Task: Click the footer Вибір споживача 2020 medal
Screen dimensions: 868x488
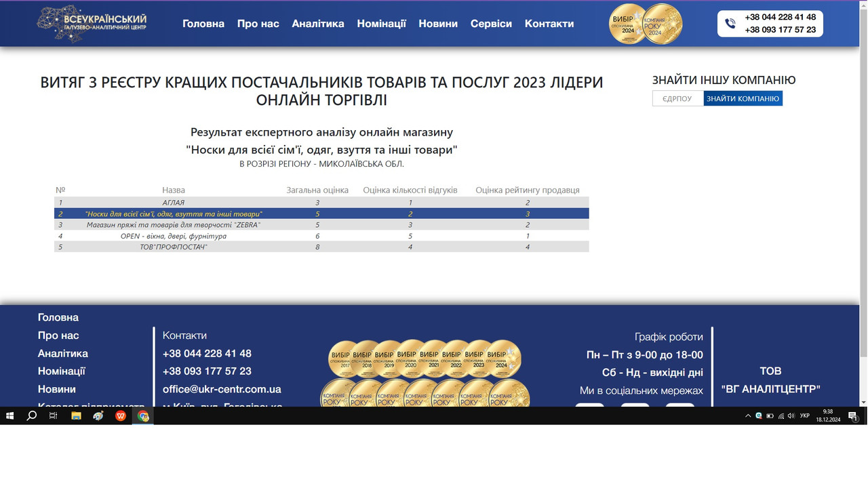Action: click(410, 359)
